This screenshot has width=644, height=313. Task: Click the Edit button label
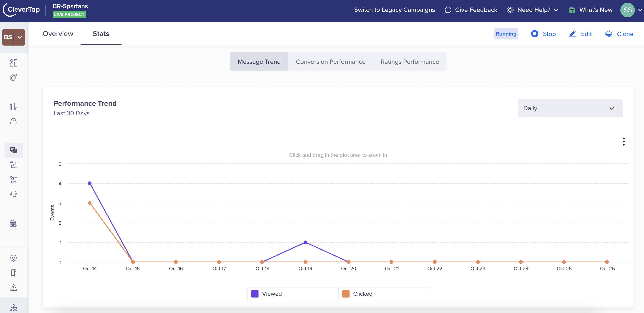(586, 34)
